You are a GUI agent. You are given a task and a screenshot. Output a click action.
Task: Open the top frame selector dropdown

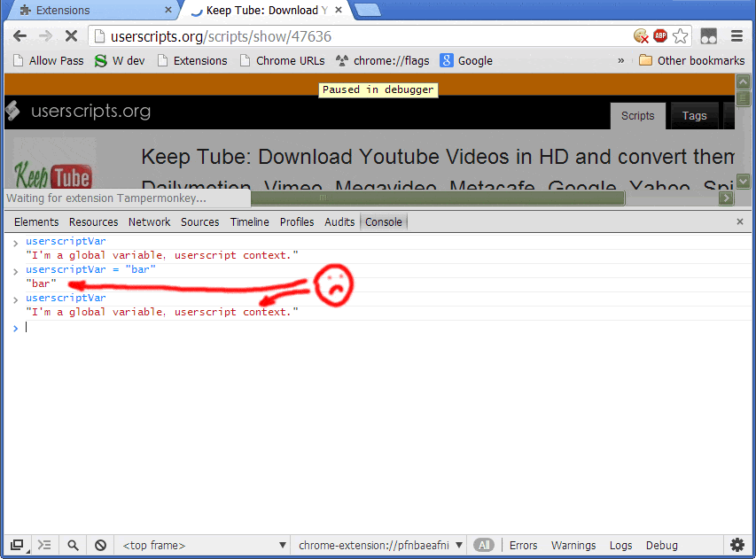click(205, 545)
